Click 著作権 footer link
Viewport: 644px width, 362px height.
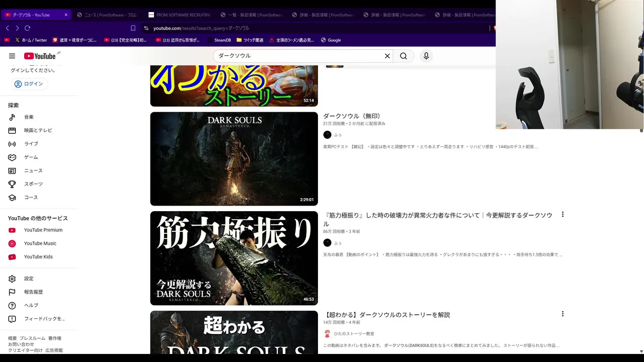[55, 338]
